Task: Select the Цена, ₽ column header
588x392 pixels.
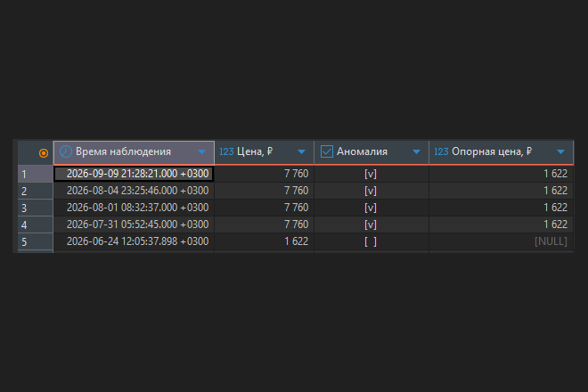Action: 264,152
